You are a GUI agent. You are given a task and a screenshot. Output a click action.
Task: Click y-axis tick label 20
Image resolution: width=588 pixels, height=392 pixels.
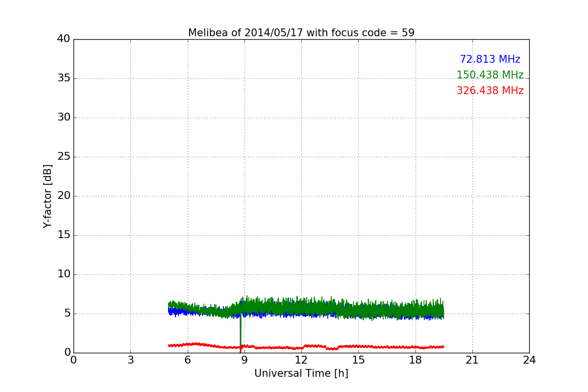[x=64, y=196]
